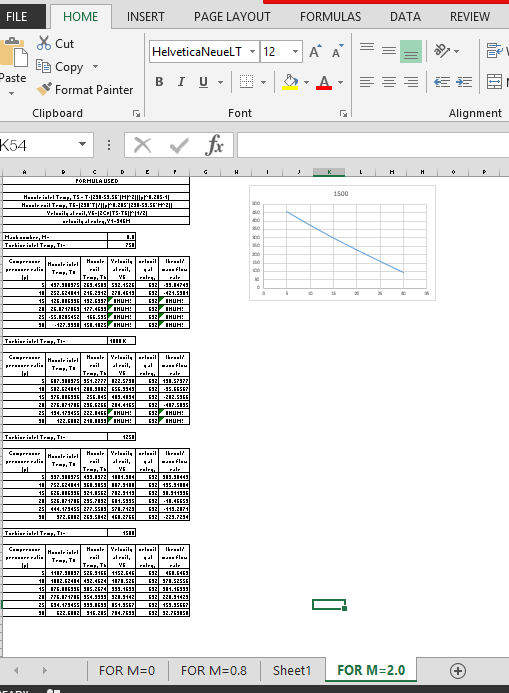The width and height of the screenshot is (509, 693).
Task: Increase indent
Action: click(x=464, y=82)
